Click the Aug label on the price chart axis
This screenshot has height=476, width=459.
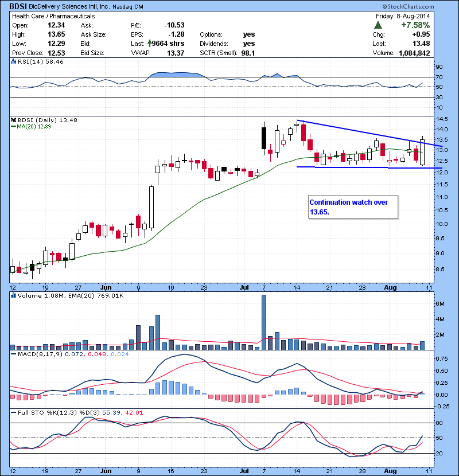(390, 287)
